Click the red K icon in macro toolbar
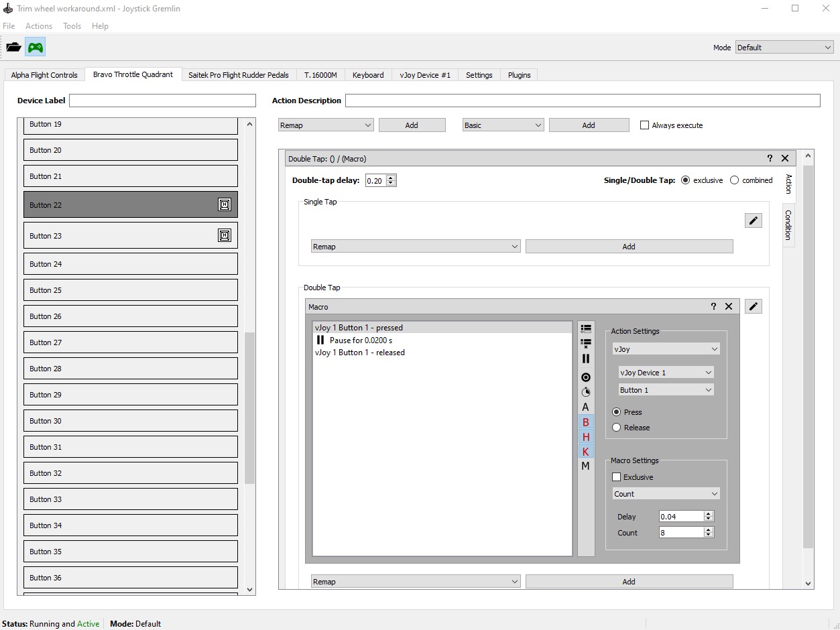The width and height of the screenshot is (840, 630). pos(586,452)
